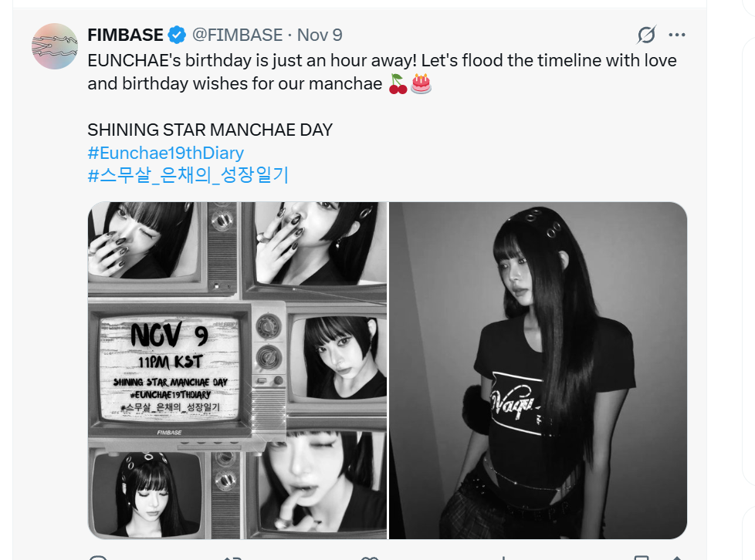The width and height of the screenshot is (755, 560).
Task: Click the birthday cake emoji in the tweet
Action: pyautogui.click(x=421, y=84)
